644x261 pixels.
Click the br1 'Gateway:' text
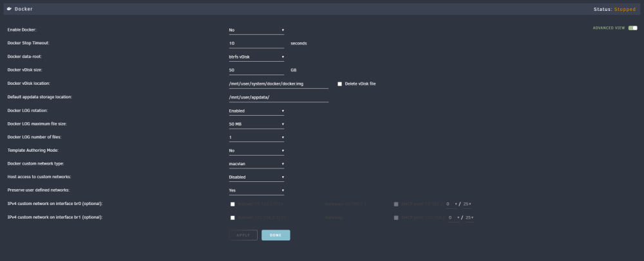point(334,217)
